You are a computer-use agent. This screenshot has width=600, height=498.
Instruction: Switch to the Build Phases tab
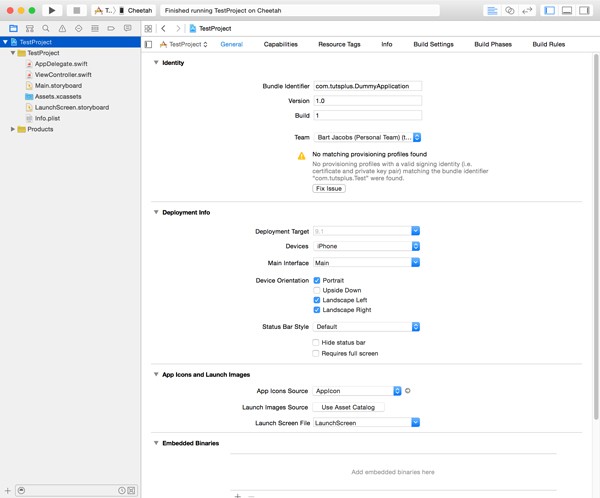[493, 44]
